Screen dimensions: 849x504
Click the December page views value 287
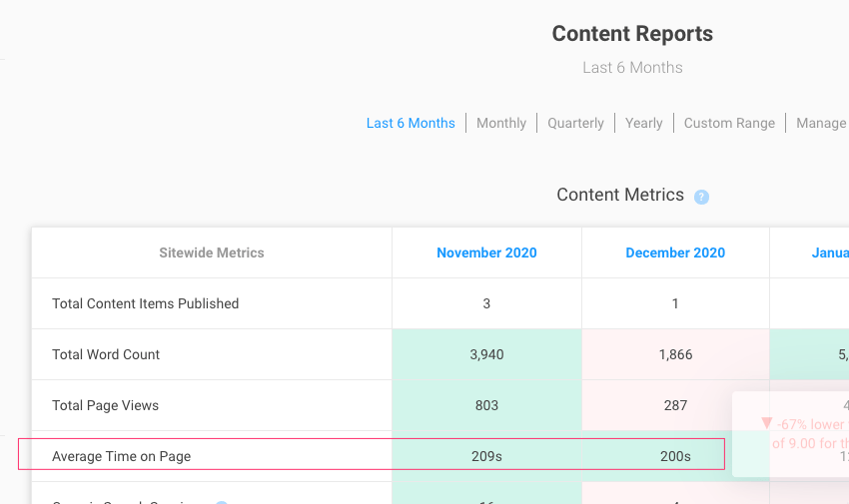(x=675, y=405)
